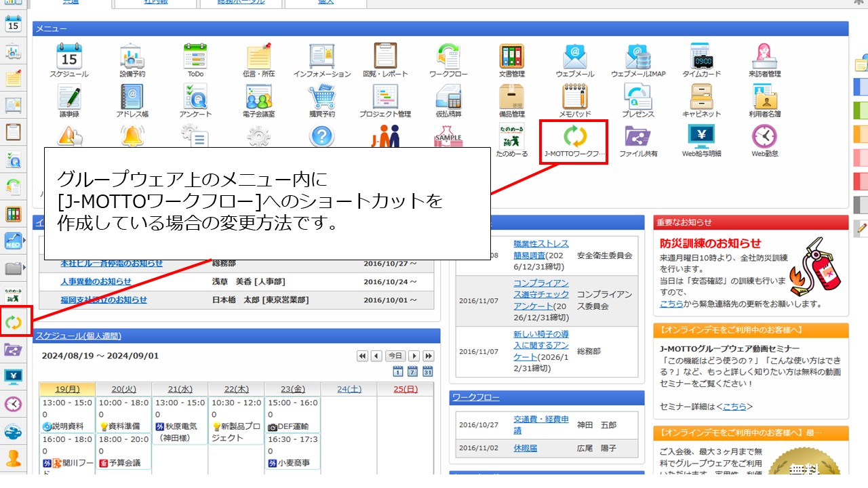This screenshot has width=868, height=488.
Task: Switch schedule to weekly view (7 icon)
Action: click(413, 371)
